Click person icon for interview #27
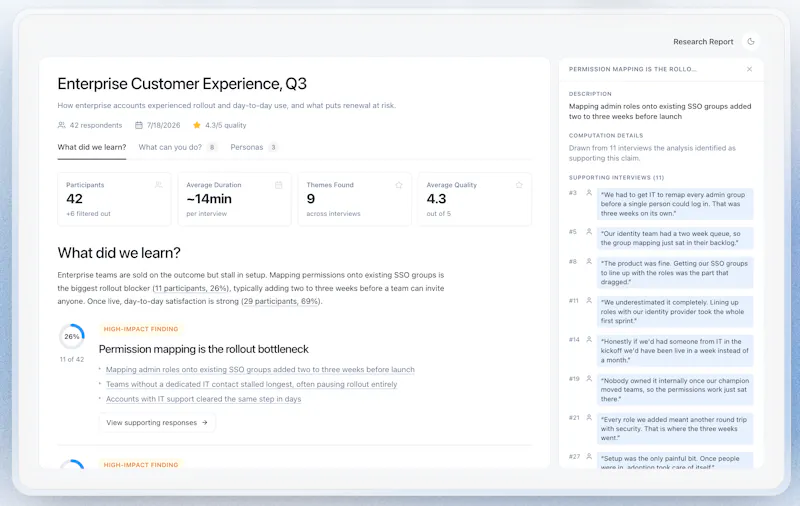 pyautogui.click(x=589, y=457)
